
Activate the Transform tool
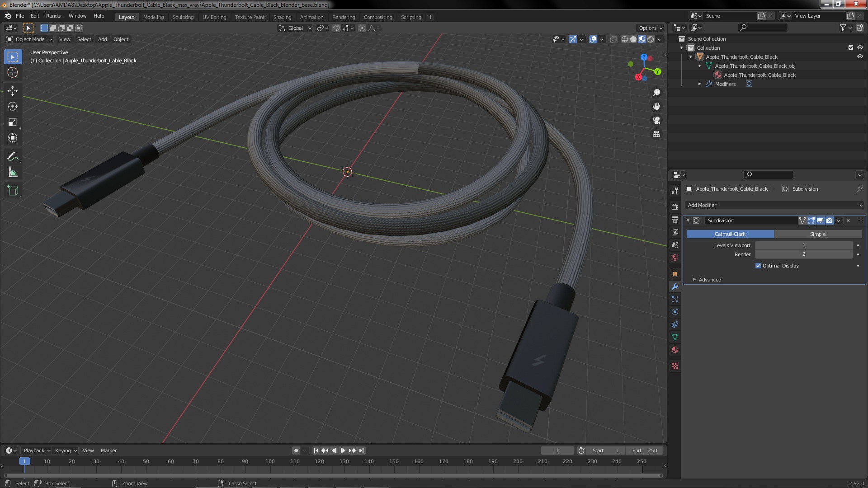pyautogui.click(x=13, y=138)
